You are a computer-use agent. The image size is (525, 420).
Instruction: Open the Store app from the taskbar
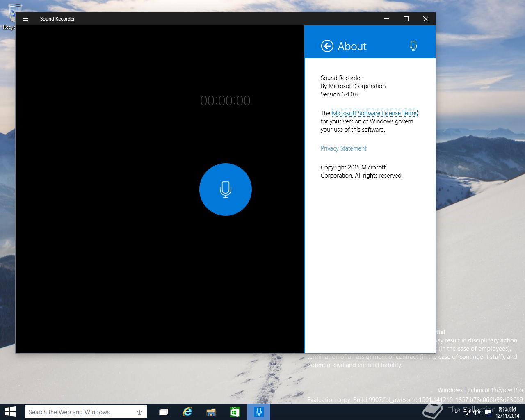235,412
